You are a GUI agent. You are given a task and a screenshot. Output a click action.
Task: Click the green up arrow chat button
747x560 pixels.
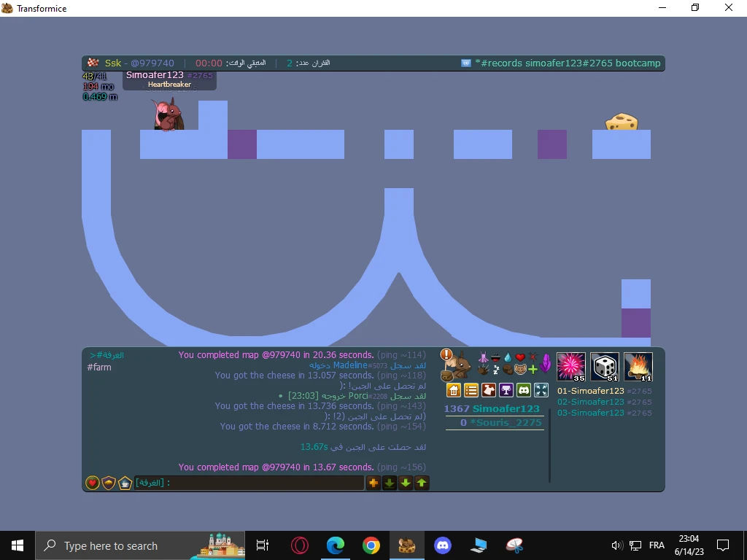tap(422, 483)
